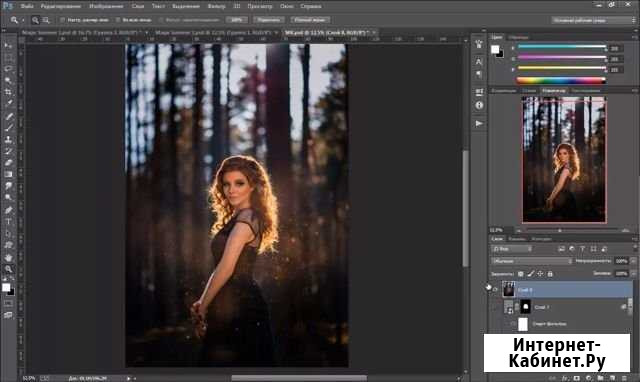The image size is (640, 382).
Task: Select the Quick Selection tool
Action: click(8, 80)
